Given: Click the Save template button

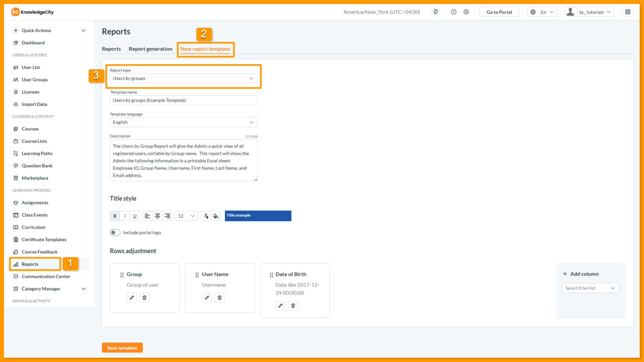Looking at the screenshot, I should click(x=122, y=348).
